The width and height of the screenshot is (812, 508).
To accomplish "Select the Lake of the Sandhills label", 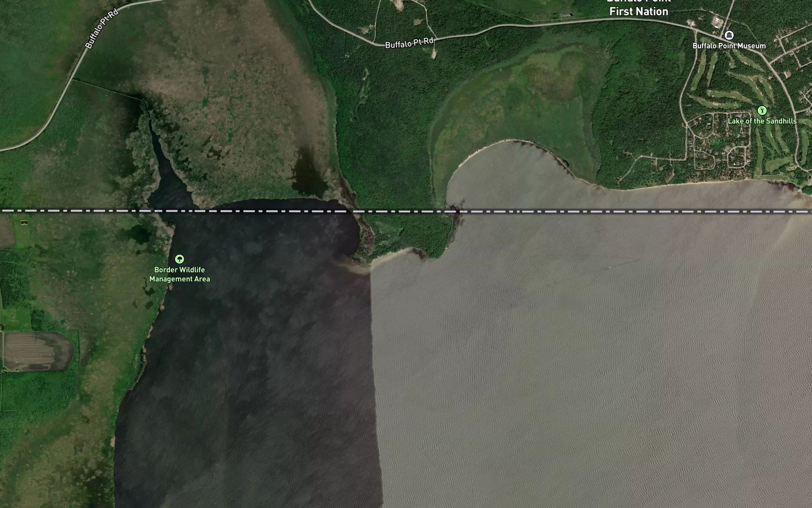I will tap(762, 121).
